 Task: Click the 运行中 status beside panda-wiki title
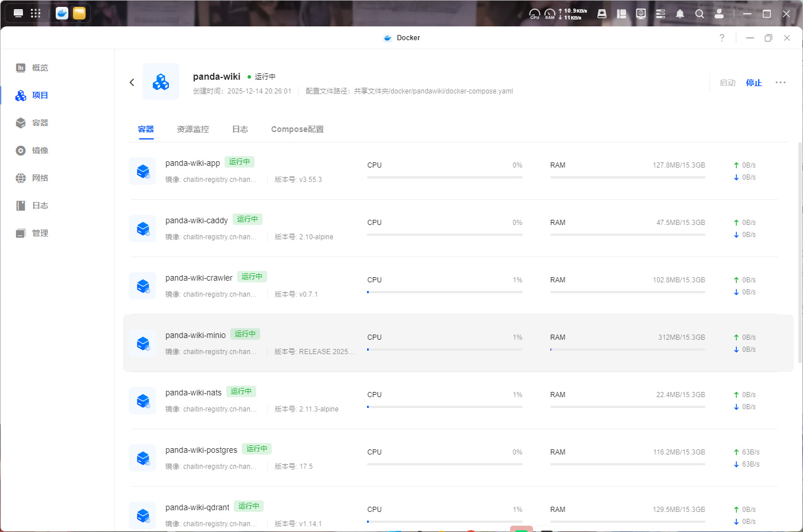(x=261, y=77)
